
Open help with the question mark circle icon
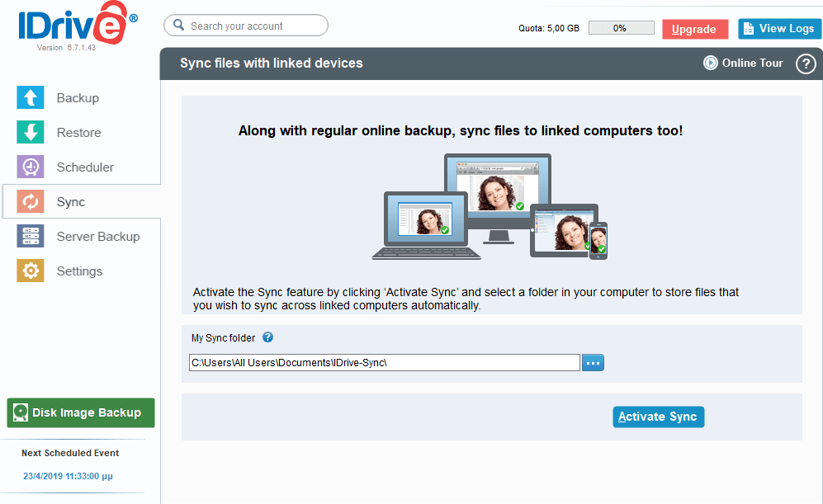coord(806,64)
